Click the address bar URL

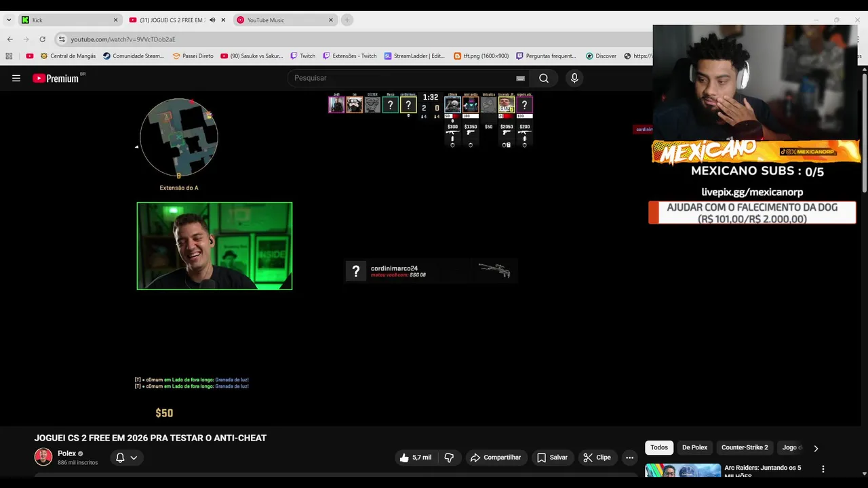123,39
